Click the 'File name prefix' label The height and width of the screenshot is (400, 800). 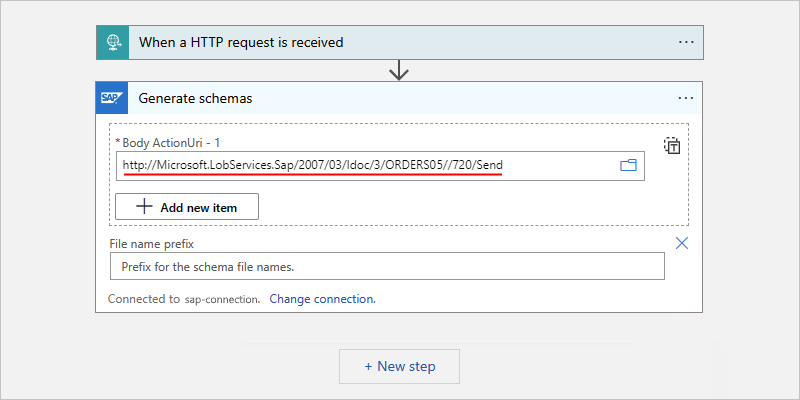[x=151, y=243]
